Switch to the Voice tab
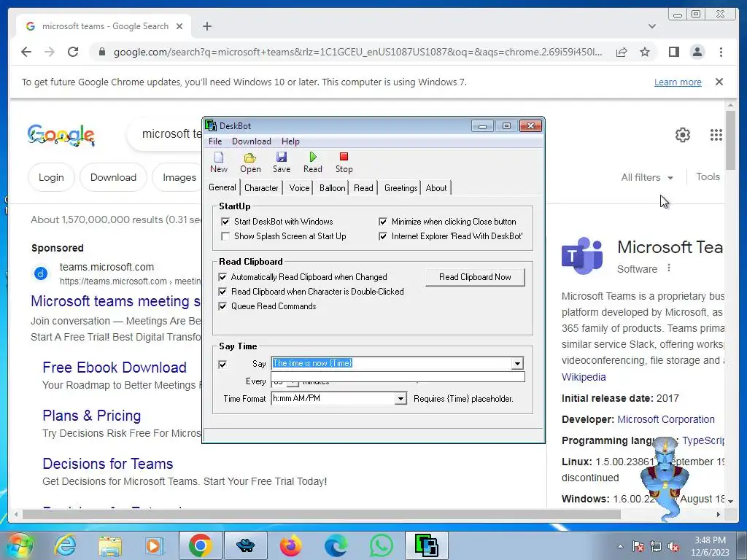 click(299, 188)
